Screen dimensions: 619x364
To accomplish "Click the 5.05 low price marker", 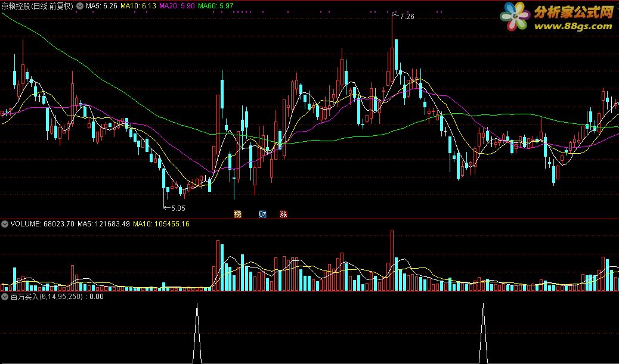I will (178, 209).
